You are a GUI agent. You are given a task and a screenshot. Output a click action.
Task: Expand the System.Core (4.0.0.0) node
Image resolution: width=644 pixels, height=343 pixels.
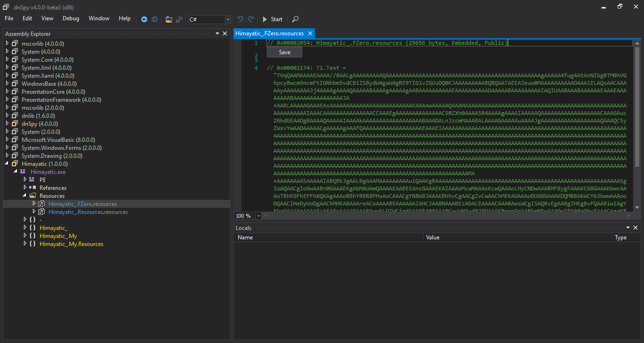click(7, 60)
